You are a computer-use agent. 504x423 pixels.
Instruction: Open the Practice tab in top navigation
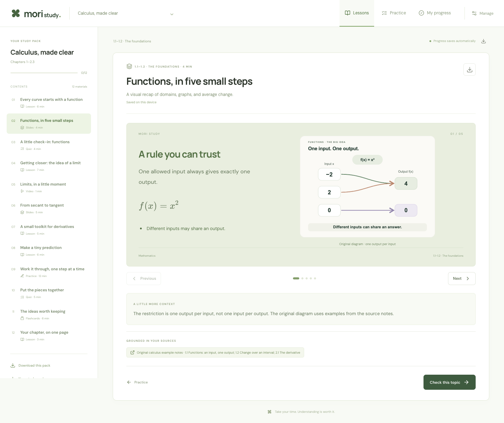coord(394,13)
